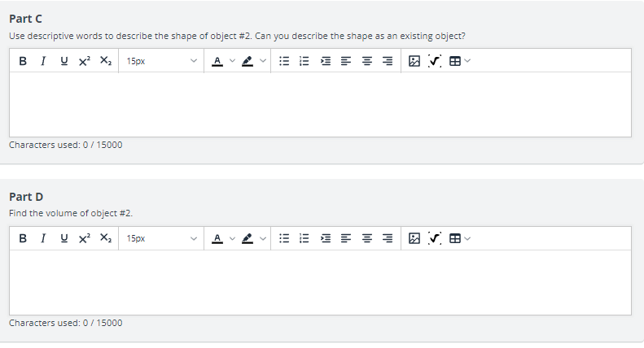
Task: Open equation editor in Part C
Action: coord(435,61)
